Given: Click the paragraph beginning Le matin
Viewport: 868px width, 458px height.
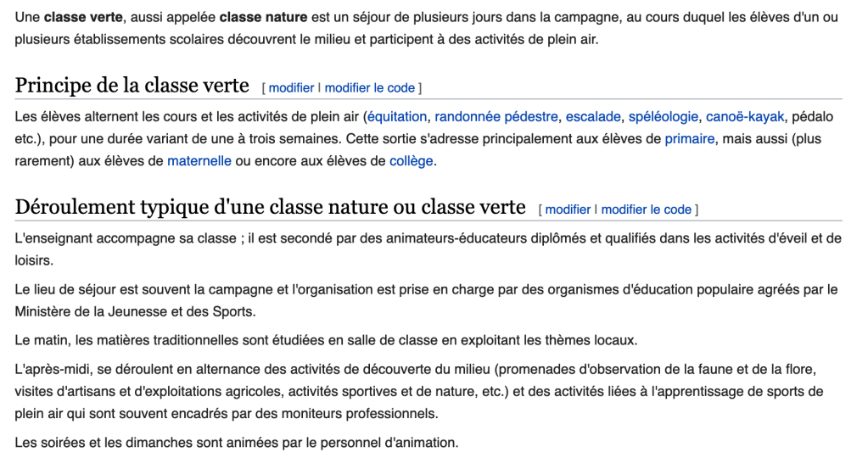Looking at the screenshot, I should [x=326, y=341].
